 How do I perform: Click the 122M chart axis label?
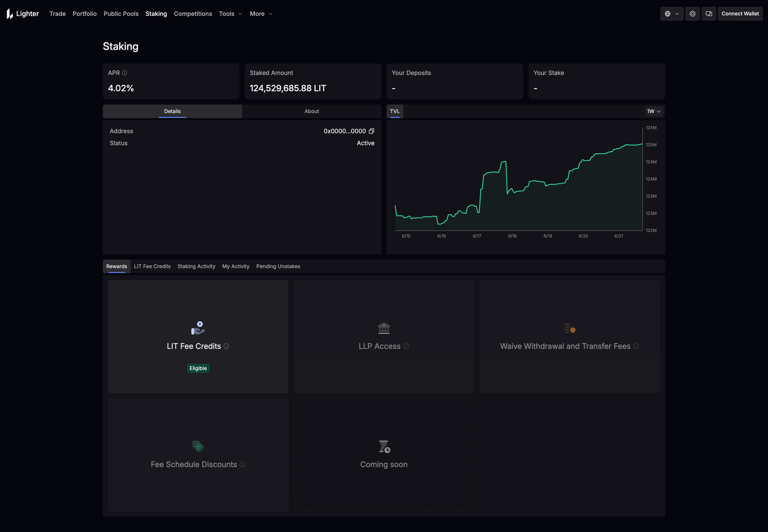click(651, 230)
